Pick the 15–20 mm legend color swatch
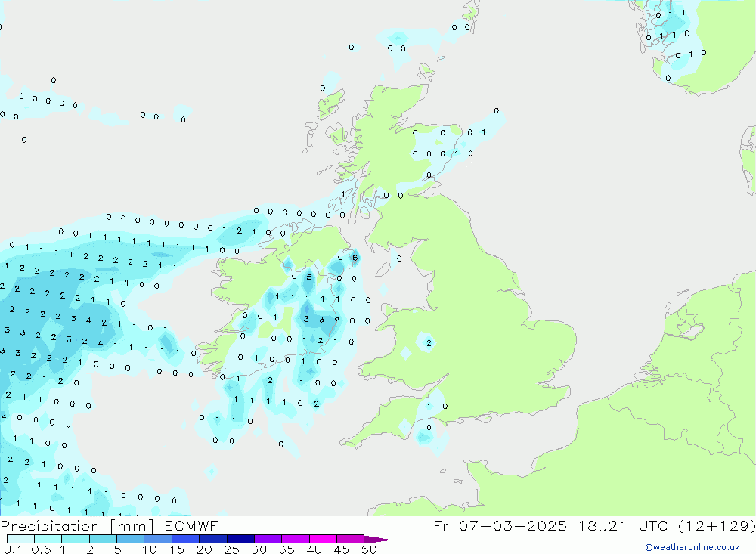This screenshot has height=554, width=756. pyautogui.click(x=185, y=539)
